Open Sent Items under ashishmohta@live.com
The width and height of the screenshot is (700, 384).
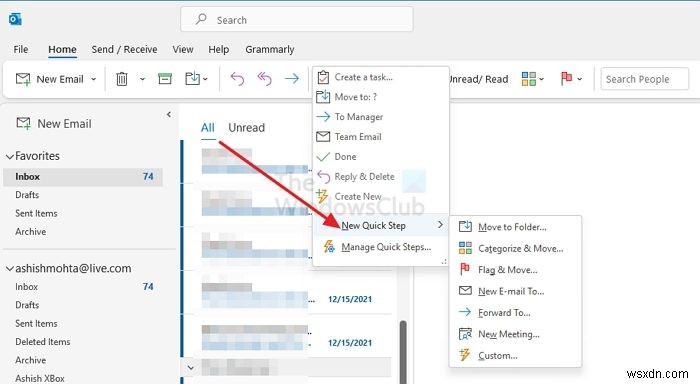(36, 323)
